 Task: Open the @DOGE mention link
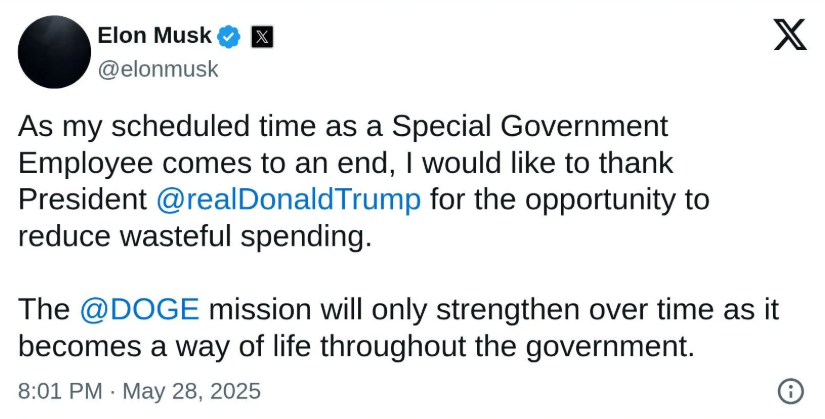pos(139,310)
